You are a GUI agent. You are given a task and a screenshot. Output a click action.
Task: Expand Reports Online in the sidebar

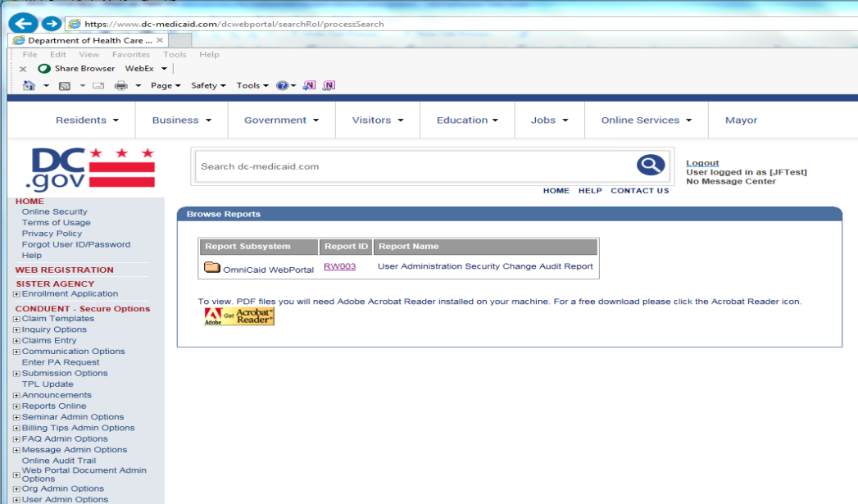16,406
